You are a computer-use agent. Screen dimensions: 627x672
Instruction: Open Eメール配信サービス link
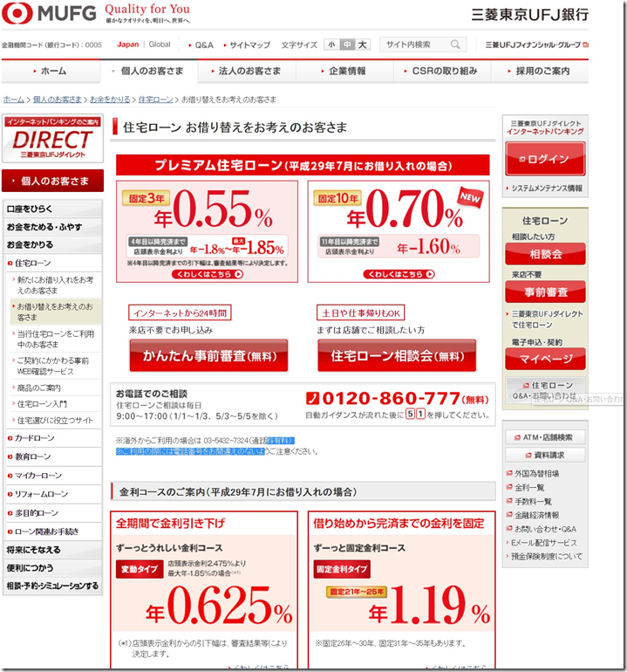542,543
